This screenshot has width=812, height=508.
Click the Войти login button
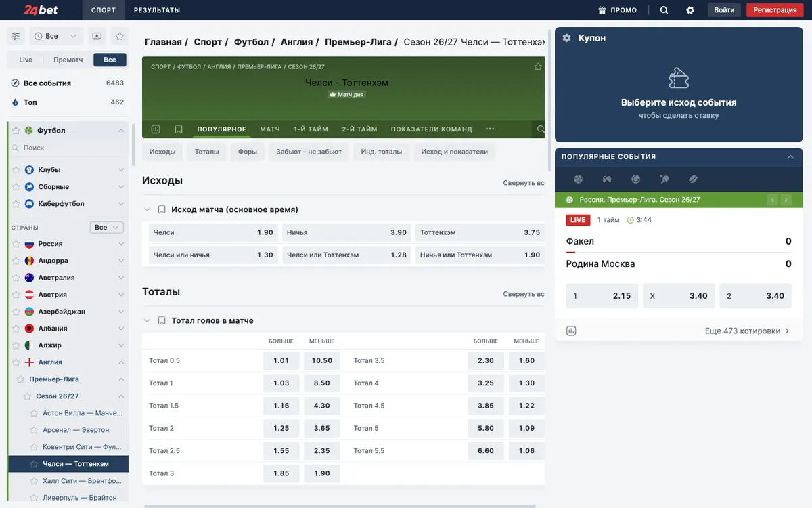[724, 10]
